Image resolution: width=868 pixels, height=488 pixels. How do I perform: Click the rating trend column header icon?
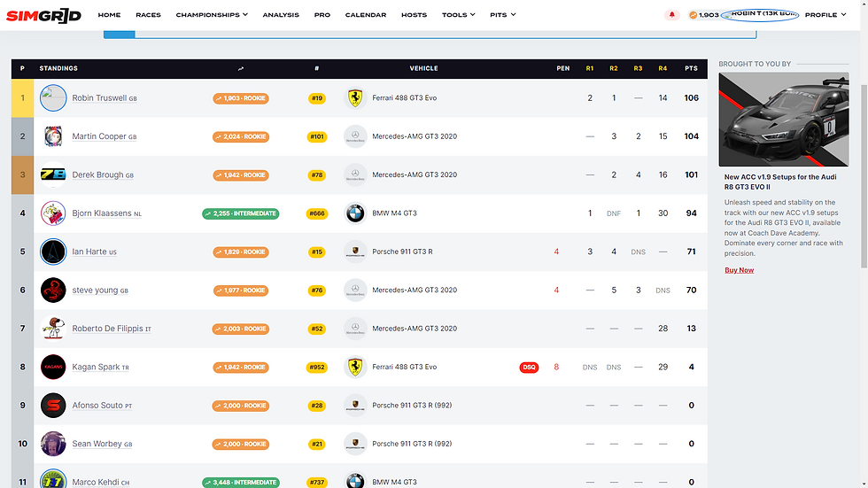point(241,68)
